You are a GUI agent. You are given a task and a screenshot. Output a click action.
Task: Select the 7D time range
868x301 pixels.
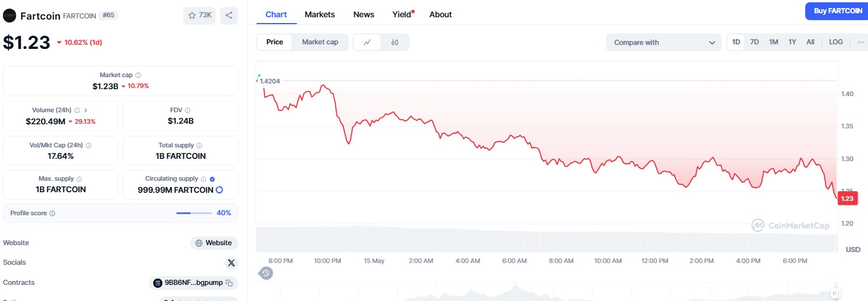click(x=755, y=42)
